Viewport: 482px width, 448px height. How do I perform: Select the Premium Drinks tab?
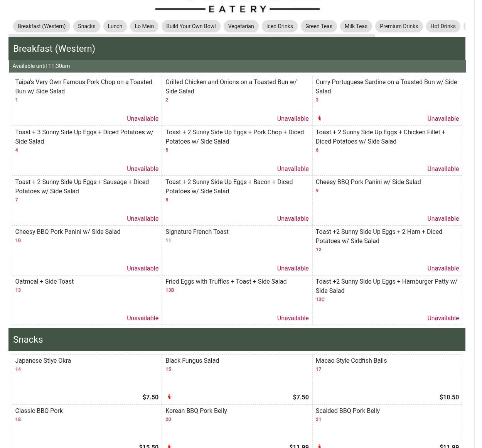[399, 26]
